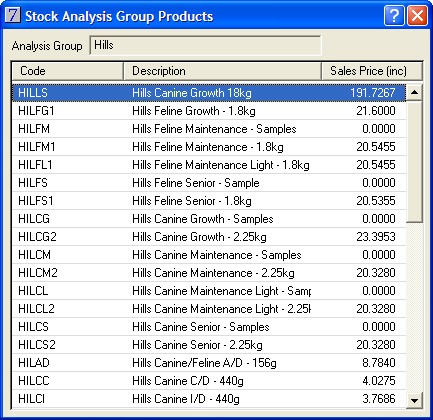Viewport: 433px width, 420px height.
Task: Select code HILCC
Action: [x=34, y=381]
